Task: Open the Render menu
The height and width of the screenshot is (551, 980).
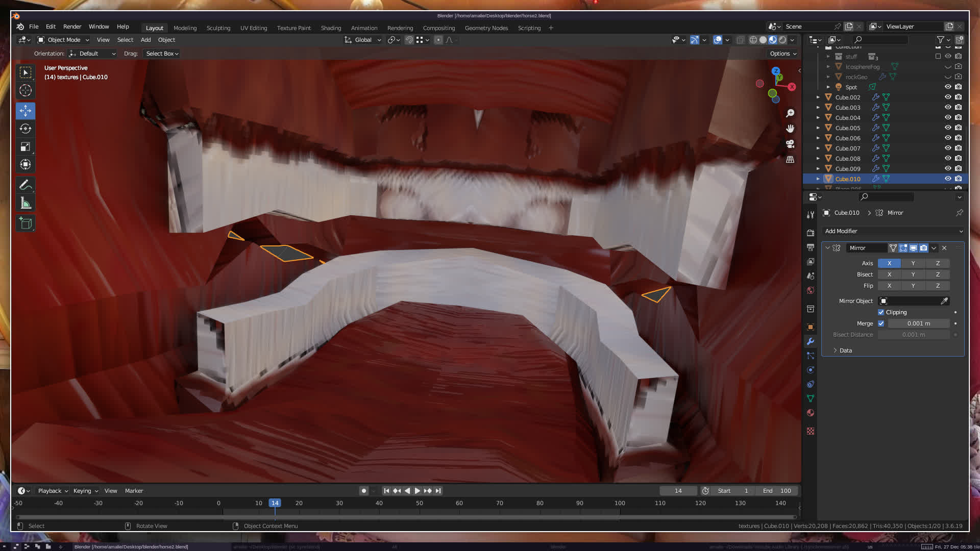Action: pos(72,27)
